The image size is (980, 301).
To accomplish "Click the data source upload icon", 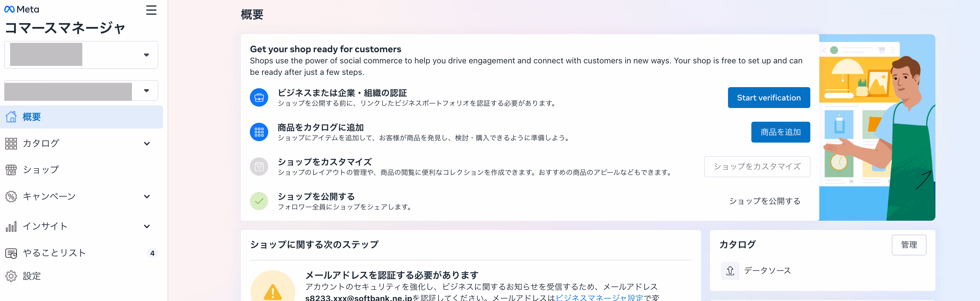I will 730,270.
